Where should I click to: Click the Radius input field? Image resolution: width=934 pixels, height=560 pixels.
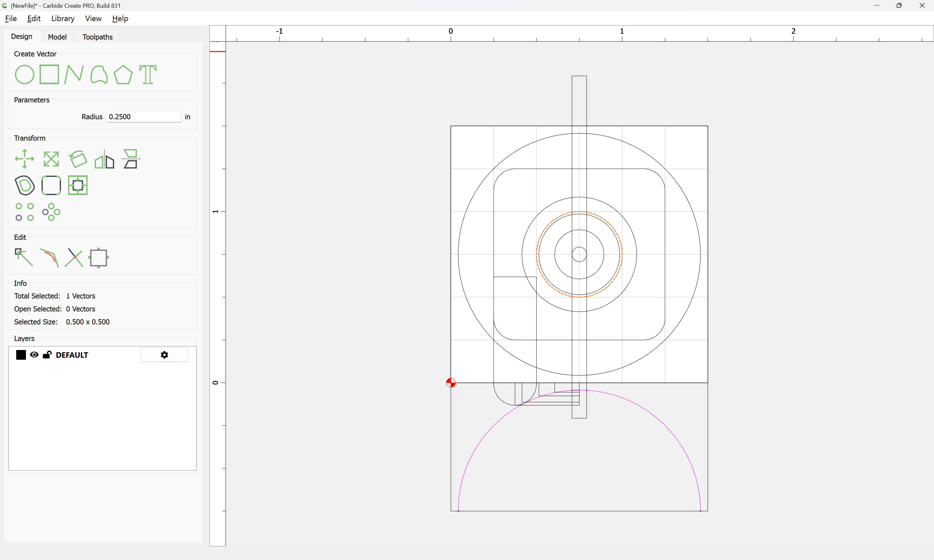point(143,117)
